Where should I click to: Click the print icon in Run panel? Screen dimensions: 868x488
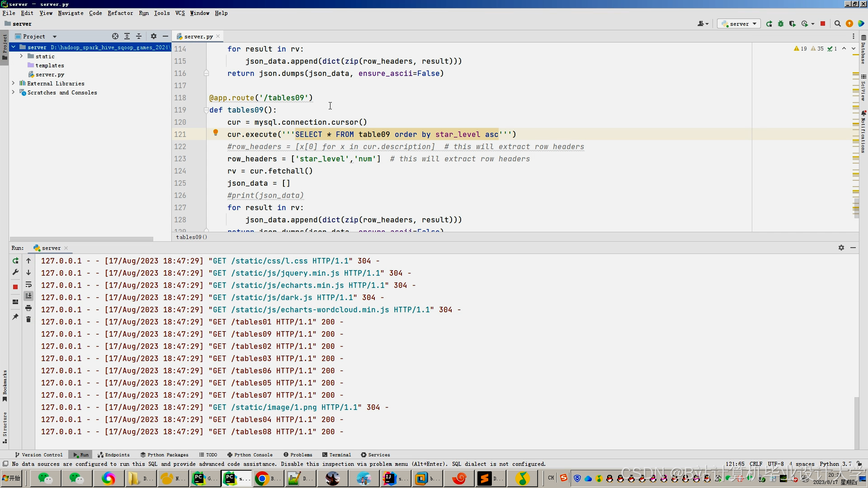click(x=28, y=308)
